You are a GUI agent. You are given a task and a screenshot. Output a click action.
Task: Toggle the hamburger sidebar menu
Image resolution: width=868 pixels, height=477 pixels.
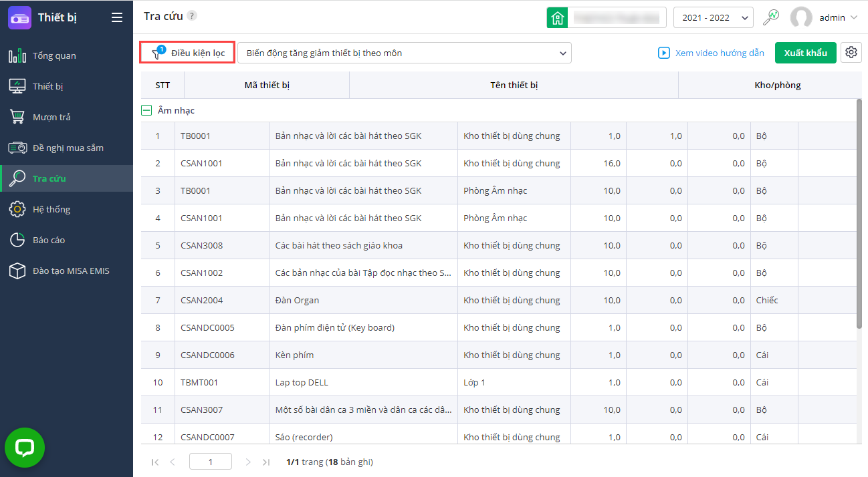pyautogui.click(x=117, y=17)
